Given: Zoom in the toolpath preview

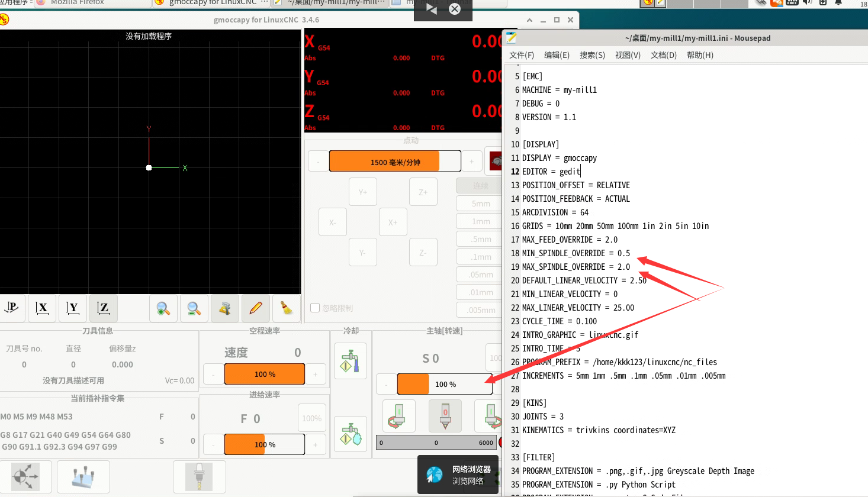Looking at the screenshot, I should tap(163, 308).
